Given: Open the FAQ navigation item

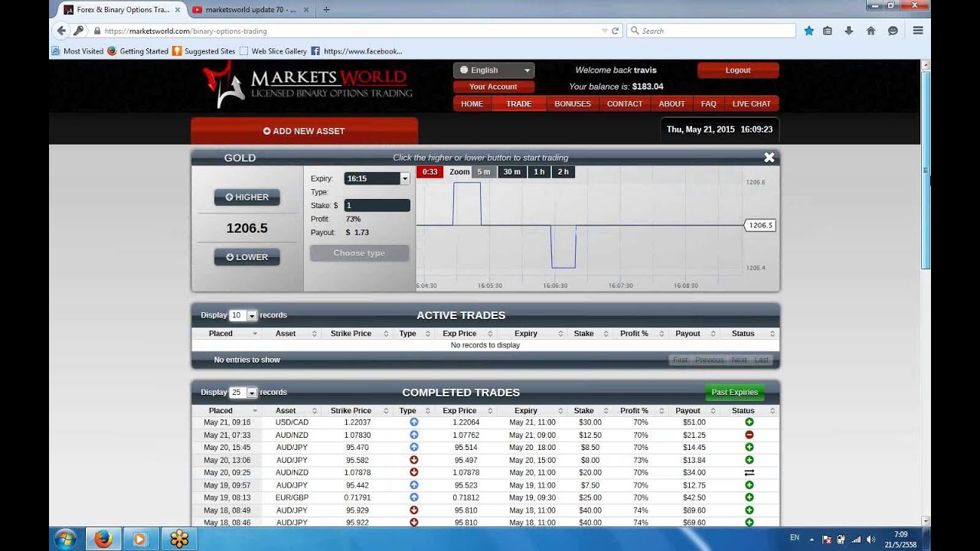Looking at the screenshot, I should coord(709,104).
